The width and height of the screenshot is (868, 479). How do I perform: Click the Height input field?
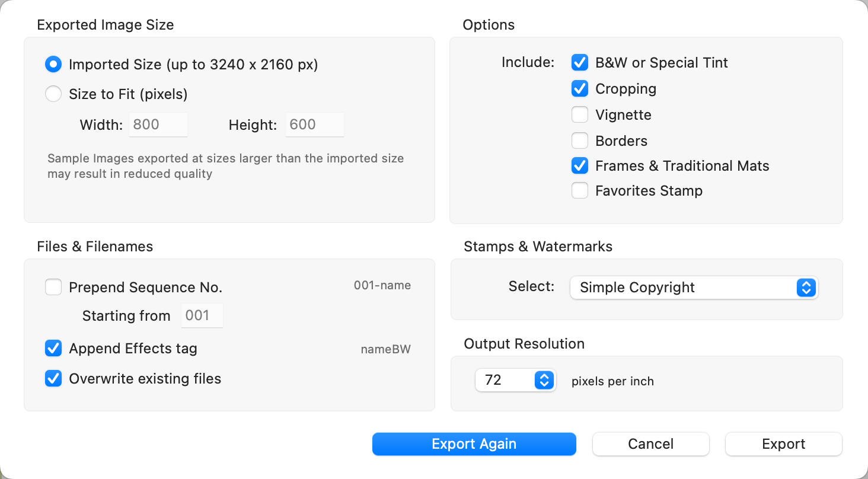pos(314,124)
